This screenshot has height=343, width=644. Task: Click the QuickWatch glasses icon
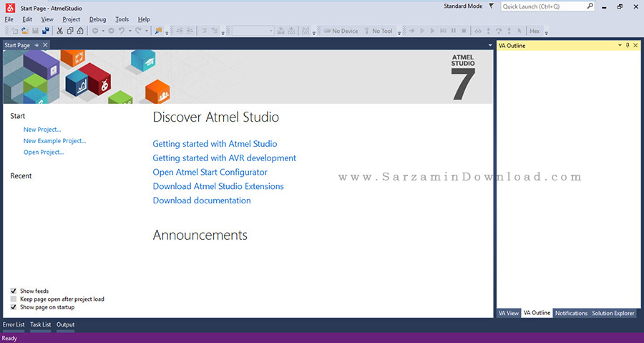tap(478, 31)
